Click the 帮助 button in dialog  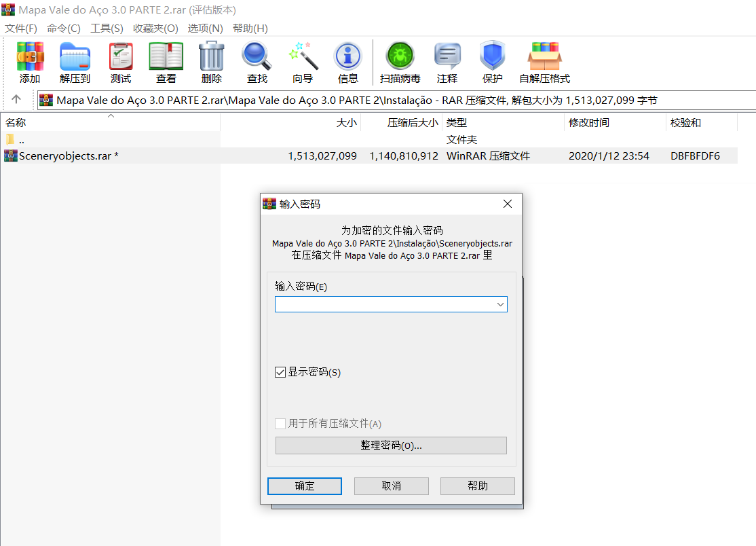point(478,486)
